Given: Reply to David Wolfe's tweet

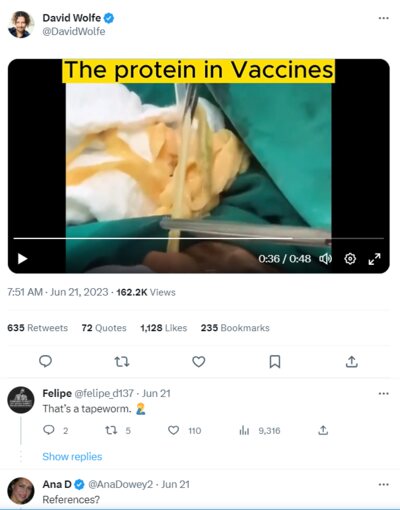Looking at the screenshot, I should click(x=45, y=361).
